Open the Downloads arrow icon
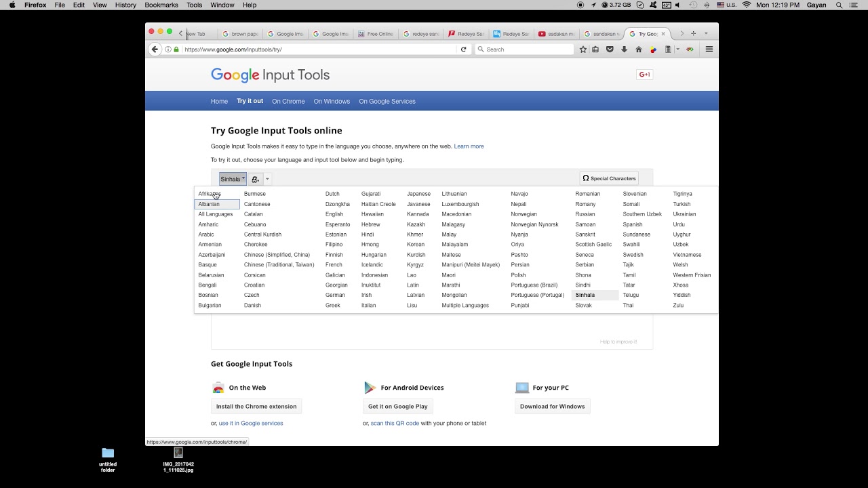This screenshot has width=868, height=488. pos(624,49)
